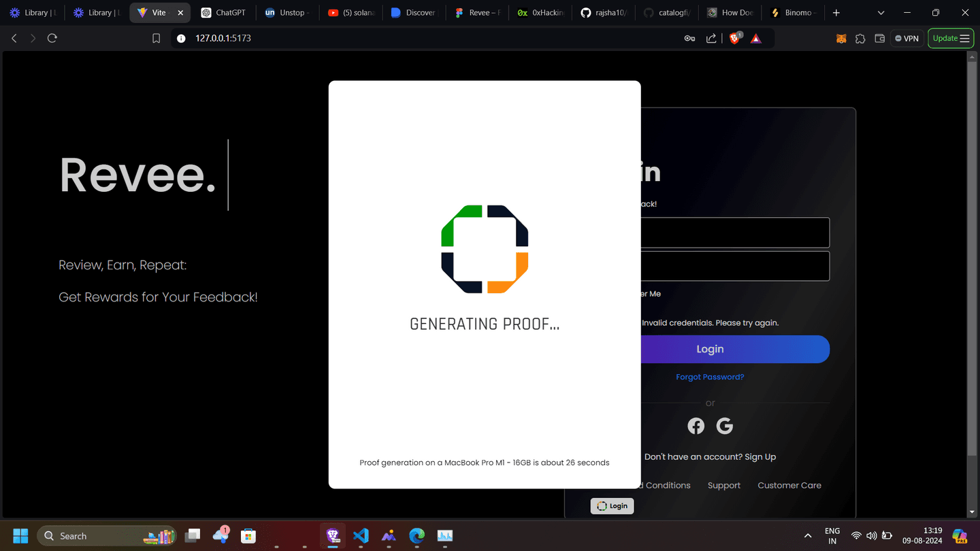
Task: Open the Wi-Fi network tray icon
Action: click(856, 536)
